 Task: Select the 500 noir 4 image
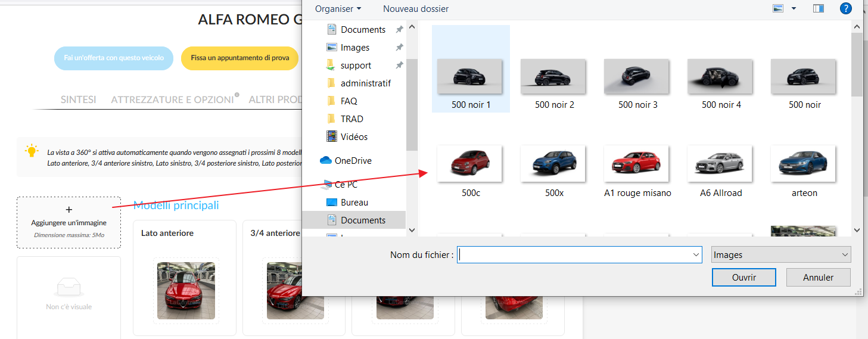[721, 76]
